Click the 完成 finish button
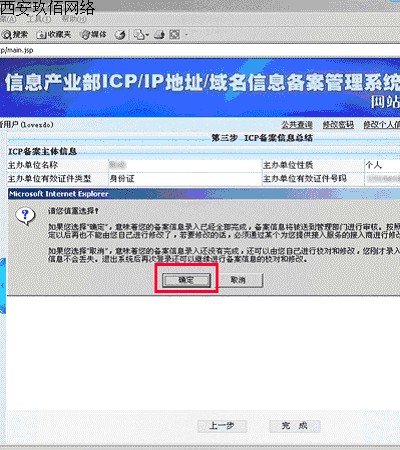400x450 pixels. point(295,426)
